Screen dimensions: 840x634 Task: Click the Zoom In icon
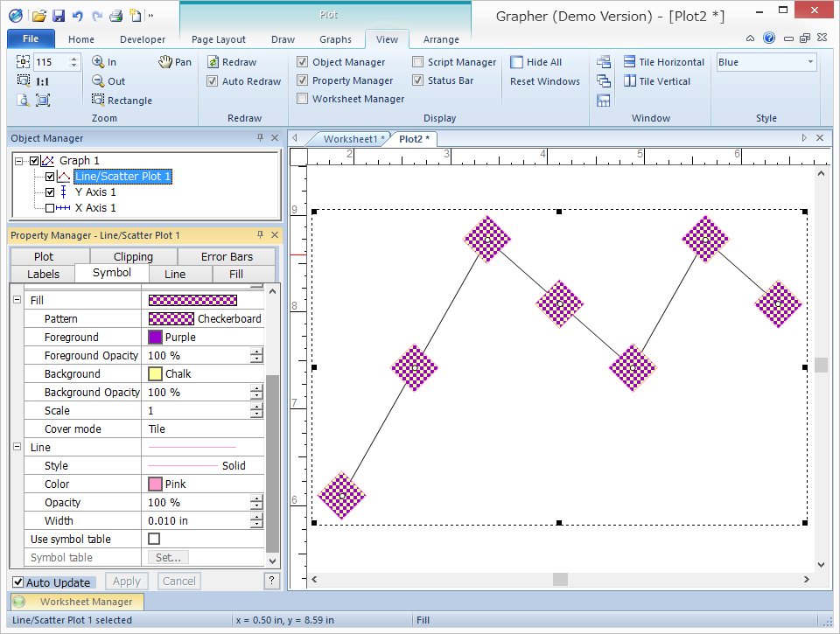pos(98,62)
